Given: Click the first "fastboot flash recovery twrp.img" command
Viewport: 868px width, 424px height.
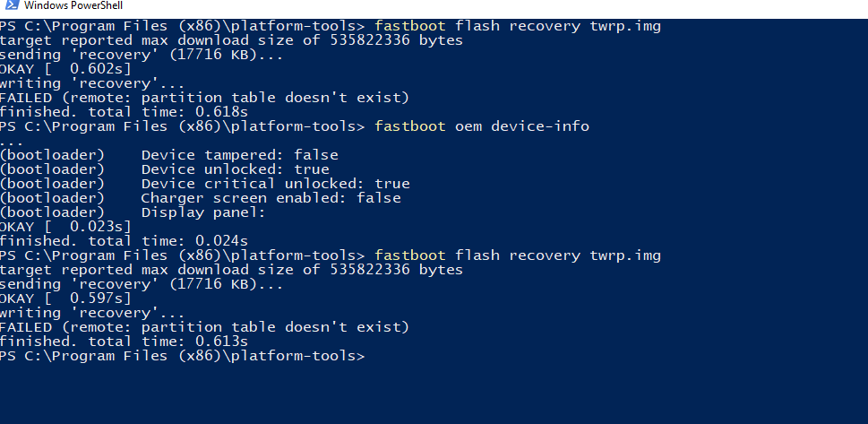Looking at the screenshot, I should click(x=518, y=26).
